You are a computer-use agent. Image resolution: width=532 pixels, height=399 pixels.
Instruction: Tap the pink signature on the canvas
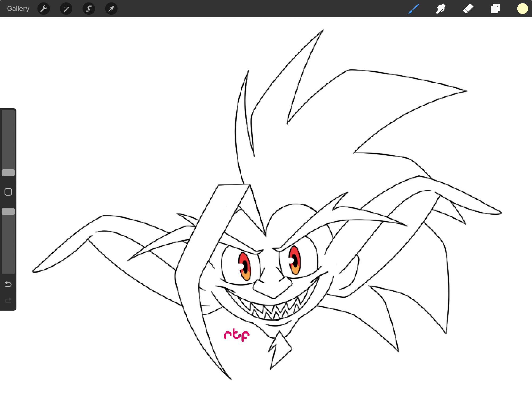coord(237,335)
